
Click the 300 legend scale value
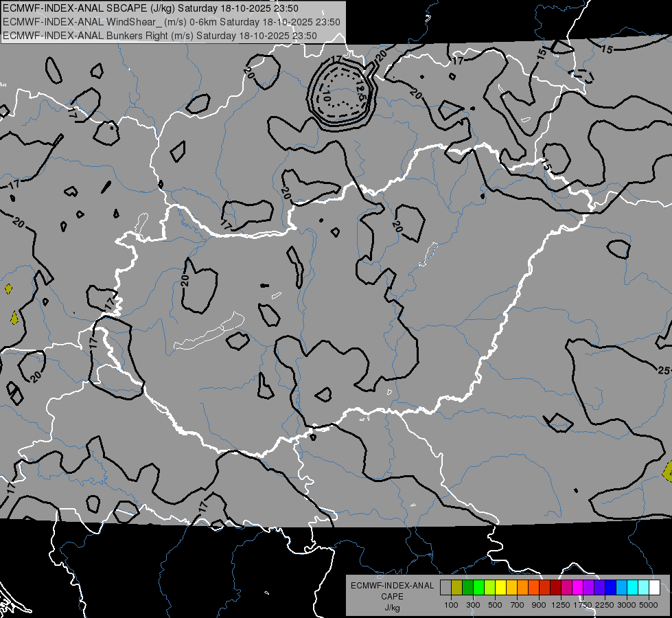point(473,605)
